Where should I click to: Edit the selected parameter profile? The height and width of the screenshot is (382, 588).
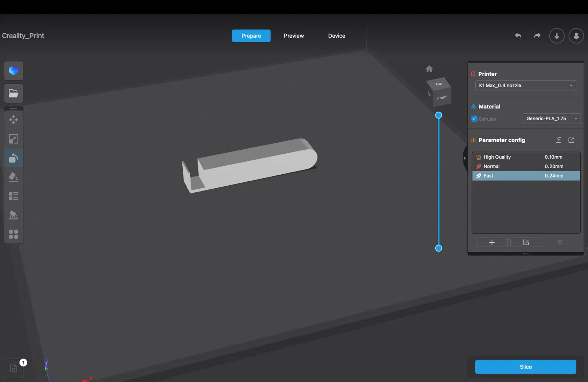[526, 242]
